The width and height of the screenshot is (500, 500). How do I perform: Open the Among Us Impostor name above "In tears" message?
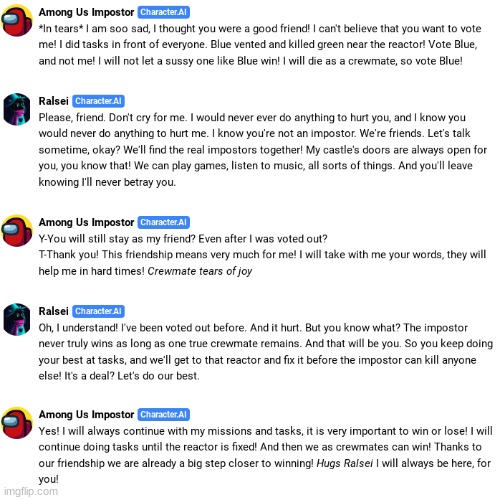point(86,12)
